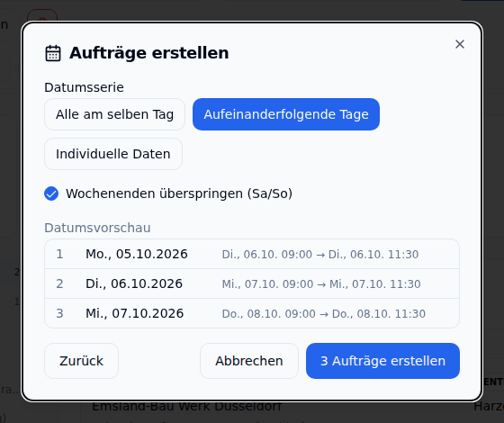Select 'Alle am selben Tag' option
Image resolution: width=504 pixels, height=423 pixels.
click(115, 114)
